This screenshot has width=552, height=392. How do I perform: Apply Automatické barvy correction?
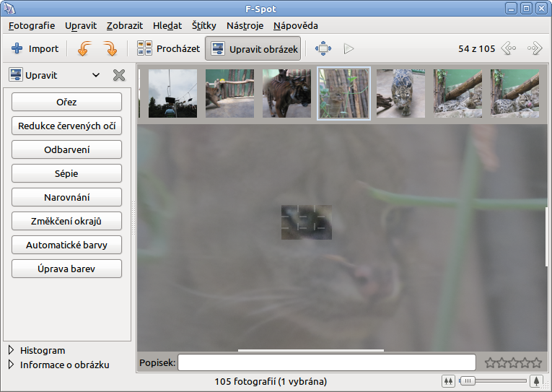66,245
